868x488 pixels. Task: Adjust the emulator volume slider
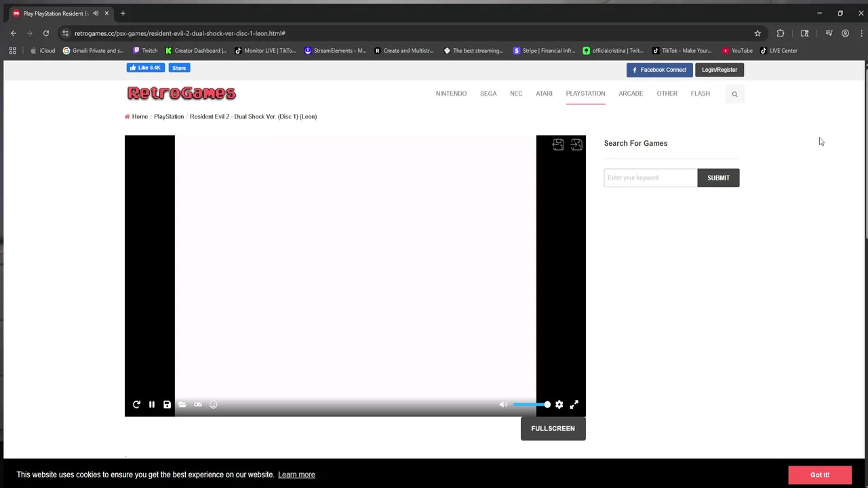[531, 405]
